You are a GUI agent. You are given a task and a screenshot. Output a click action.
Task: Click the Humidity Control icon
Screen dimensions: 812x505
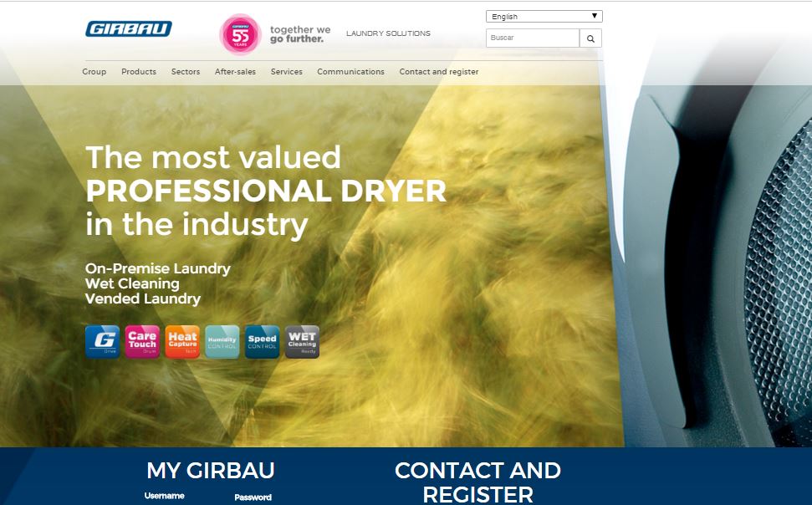coord(222,341)
